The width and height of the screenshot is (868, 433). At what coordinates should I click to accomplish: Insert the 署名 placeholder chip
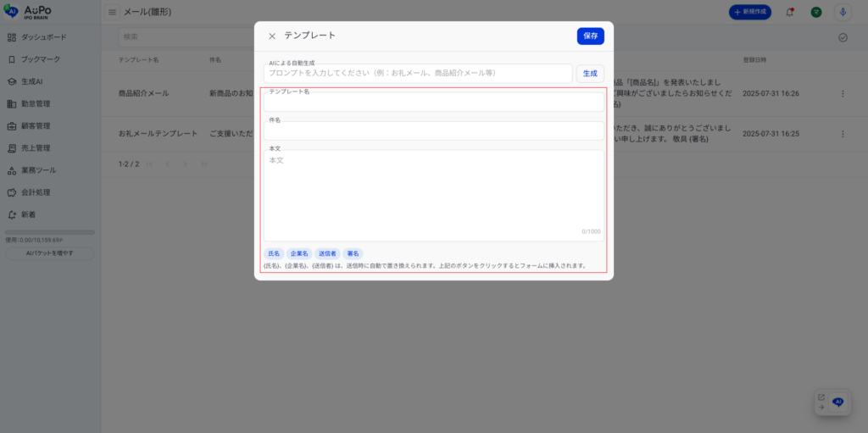pyautogui.click(x=353, y=253)
